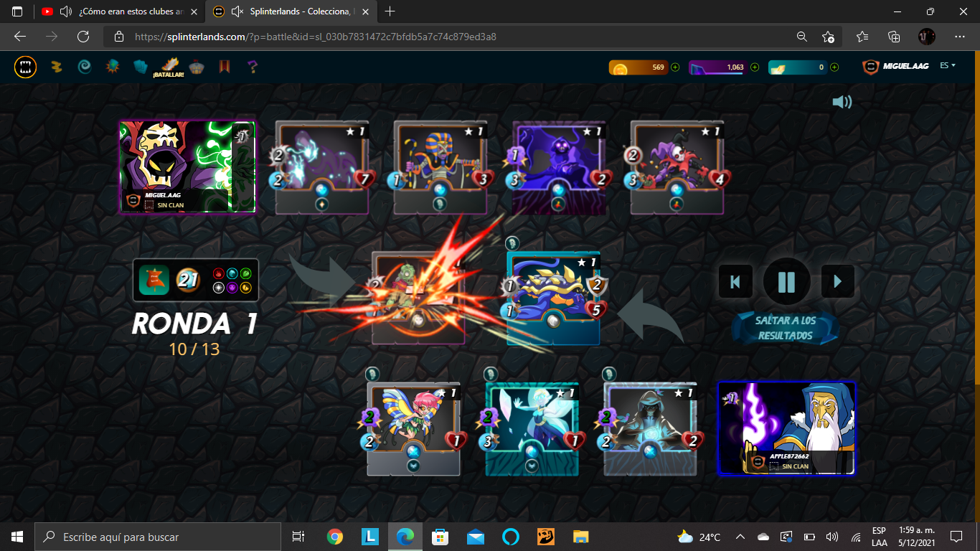Switch to the Splinterlands browser tab

coord(291,11)
